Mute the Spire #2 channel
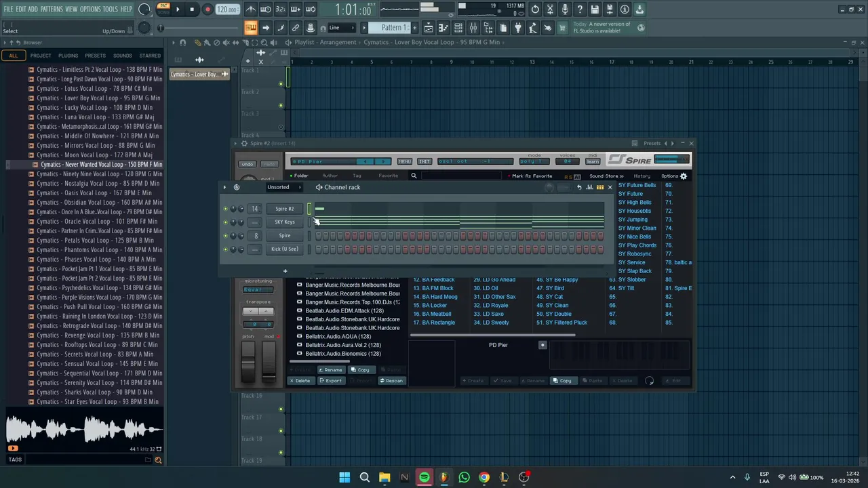Screen dimensions: 868x488 pyautogui.click(x=226, y=209)
